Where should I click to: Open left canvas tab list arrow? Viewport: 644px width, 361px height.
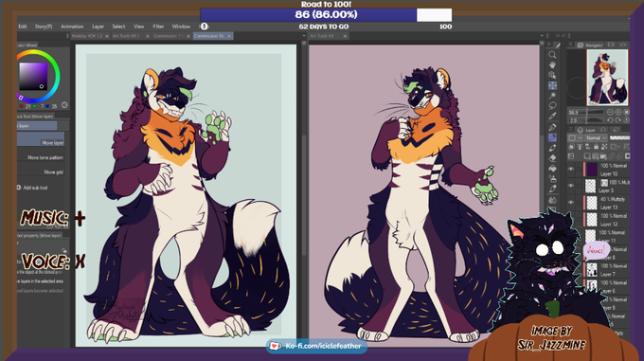(x=304, y=36)
